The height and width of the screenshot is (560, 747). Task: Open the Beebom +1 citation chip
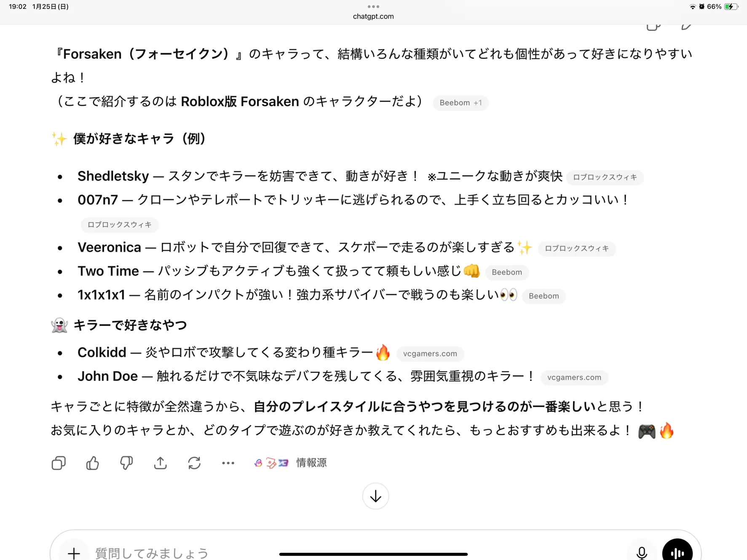(461, 103)
